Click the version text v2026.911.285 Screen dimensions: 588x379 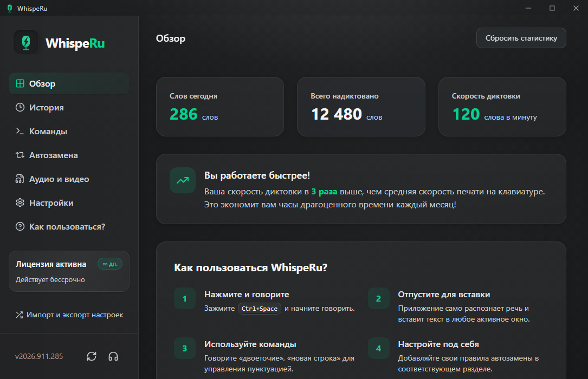tap(39, 356)
